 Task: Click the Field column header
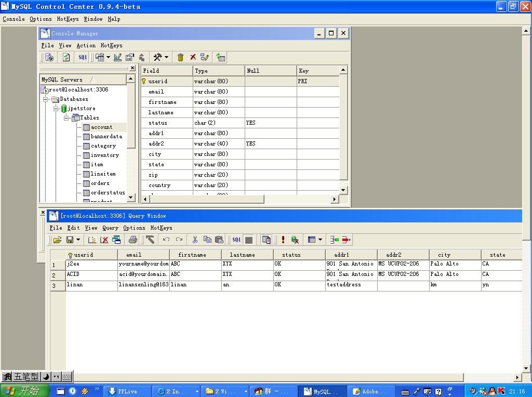click(167, 71)
